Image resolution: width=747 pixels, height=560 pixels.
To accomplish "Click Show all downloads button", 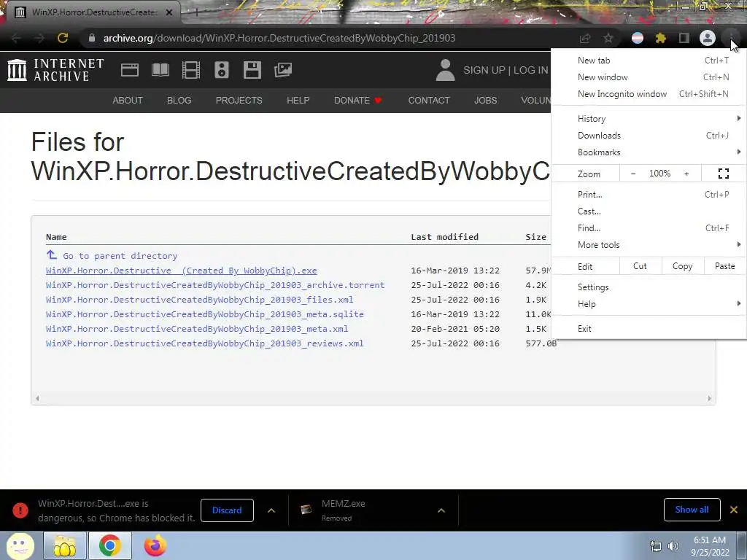I will pyautogui.click(x=692, y=510).
